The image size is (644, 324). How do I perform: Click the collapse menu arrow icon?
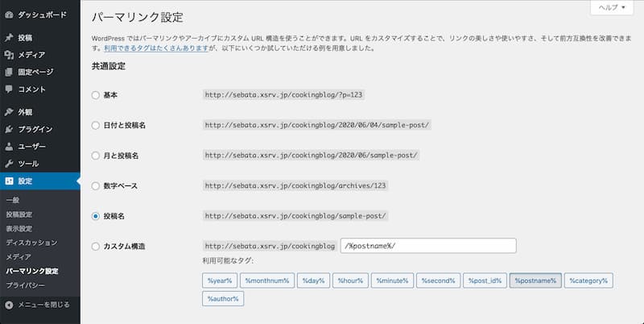(9, 305)
